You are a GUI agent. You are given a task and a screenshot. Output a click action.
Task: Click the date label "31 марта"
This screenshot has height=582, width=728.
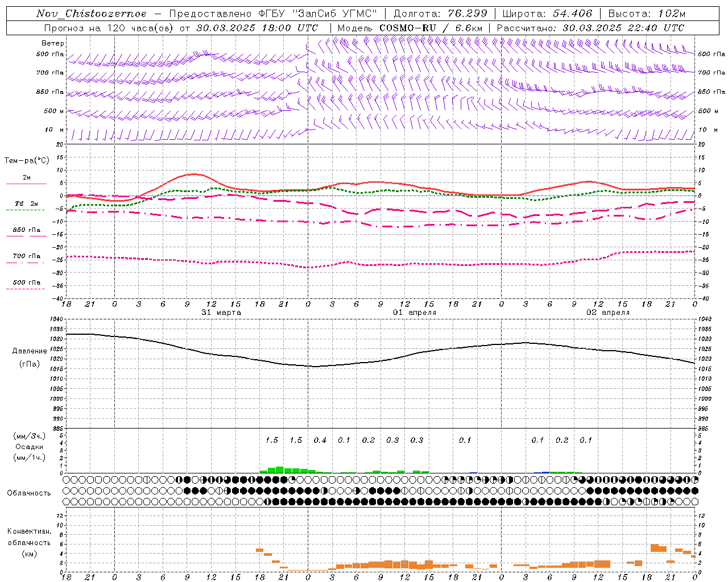click(x=221, y=313)
